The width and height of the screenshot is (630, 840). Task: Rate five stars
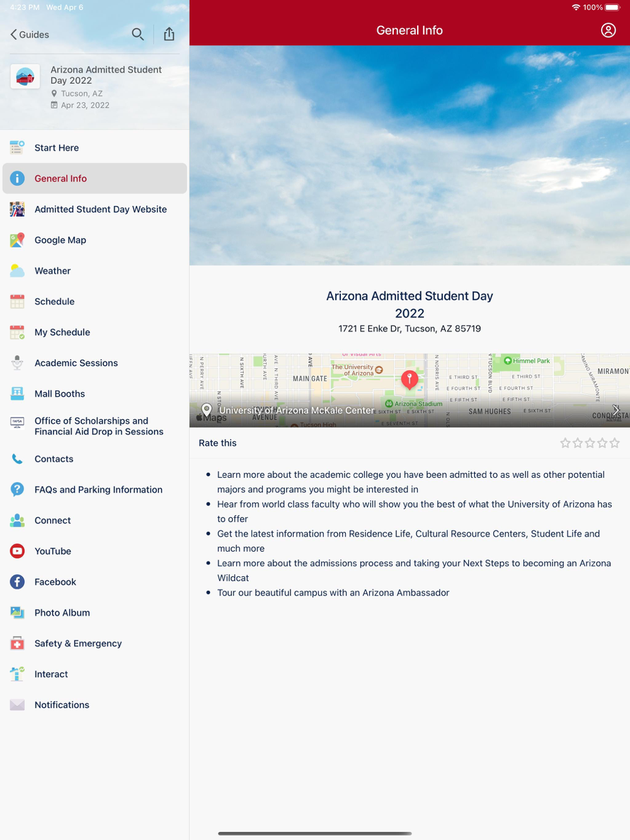tap(615, 443)
